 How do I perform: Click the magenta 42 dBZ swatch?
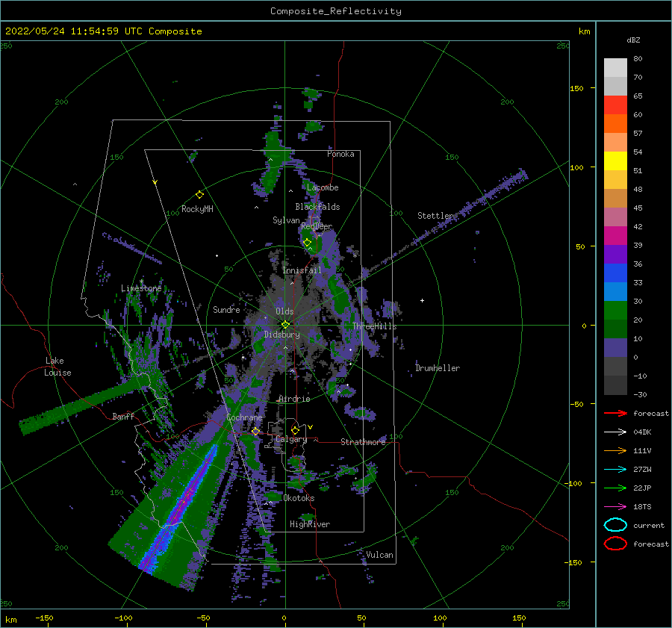tap(615, 235)
